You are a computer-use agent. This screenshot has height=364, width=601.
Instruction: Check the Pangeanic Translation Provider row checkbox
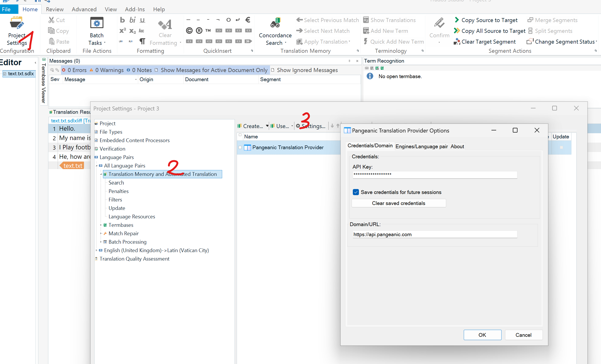coord(240,147)
